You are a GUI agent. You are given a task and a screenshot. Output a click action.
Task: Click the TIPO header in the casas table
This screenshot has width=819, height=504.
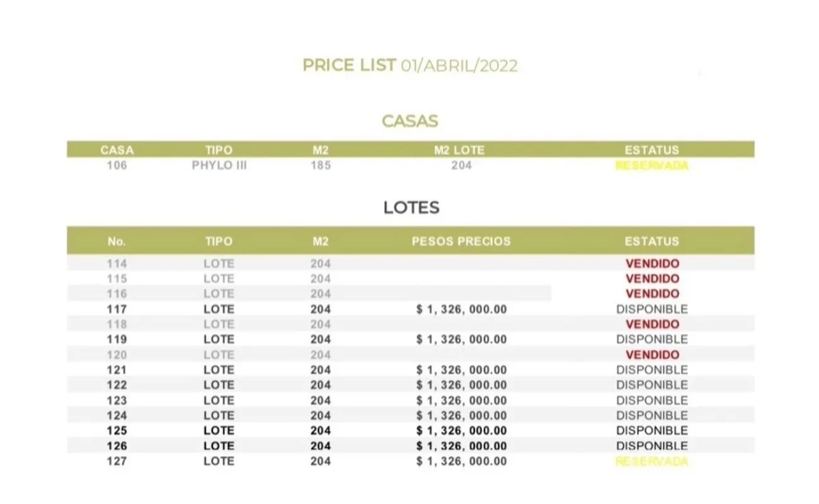click(219, 151)
